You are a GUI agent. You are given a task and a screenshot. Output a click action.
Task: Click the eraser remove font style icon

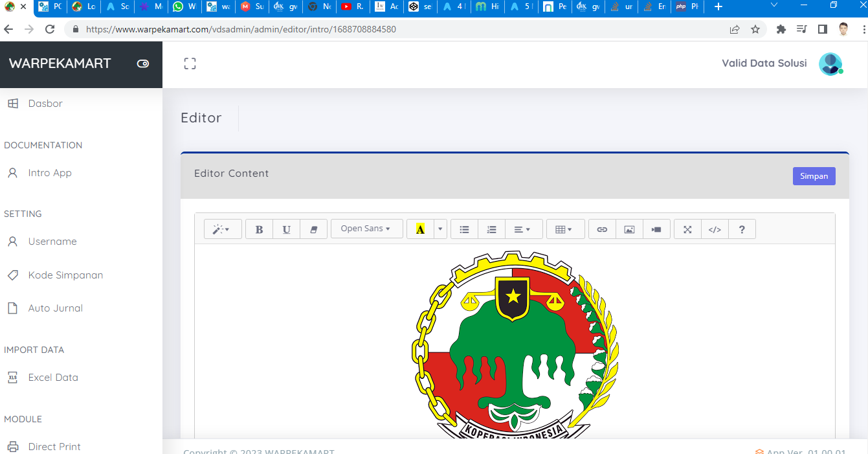[x=314, y=229]
